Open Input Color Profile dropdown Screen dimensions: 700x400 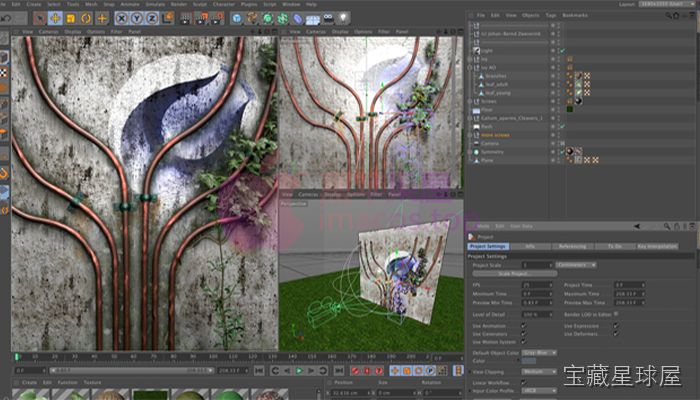pos(539,391)
